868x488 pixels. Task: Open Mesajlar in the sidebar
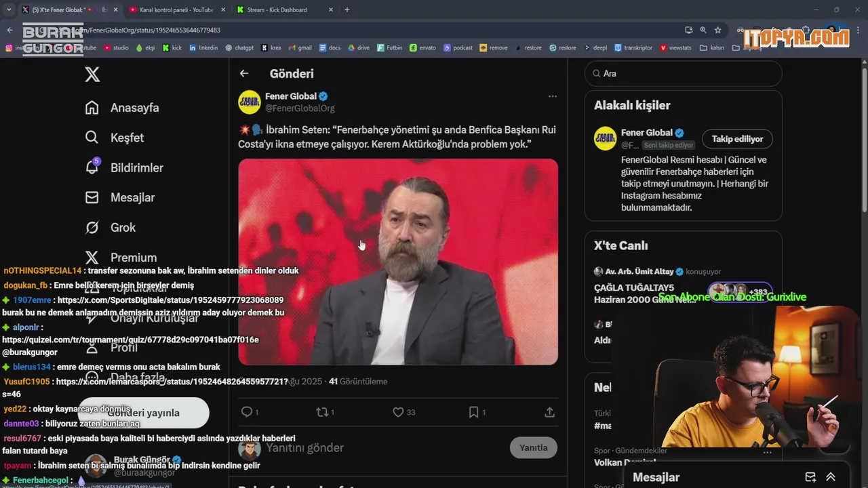[120, 197]
